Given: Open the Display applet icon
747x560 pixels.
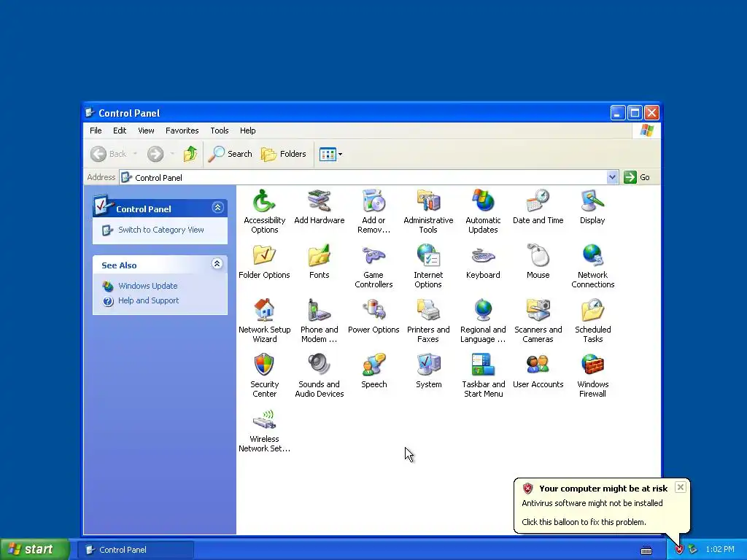Looking at the screenshot, I should tap(592, 201).
